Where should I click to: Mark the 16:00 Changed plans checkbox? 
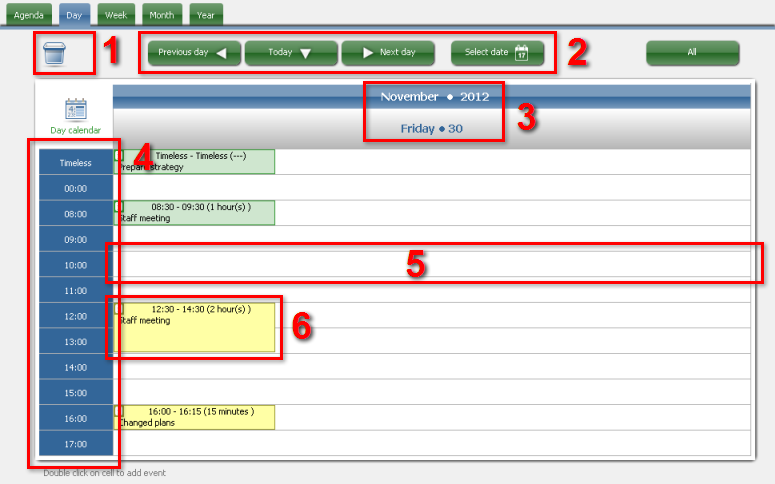click(x=119, y=410)
